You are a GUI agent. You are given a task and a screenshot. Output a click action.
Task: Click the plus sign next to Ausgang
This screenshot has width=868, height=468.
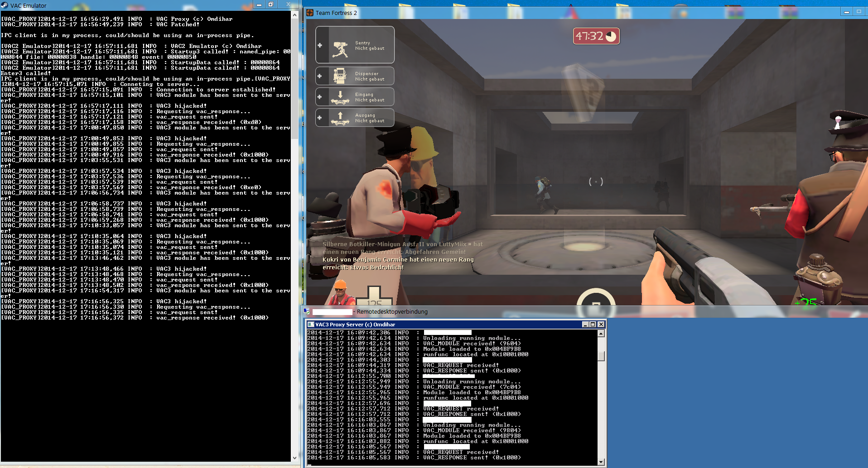point(320,118)
